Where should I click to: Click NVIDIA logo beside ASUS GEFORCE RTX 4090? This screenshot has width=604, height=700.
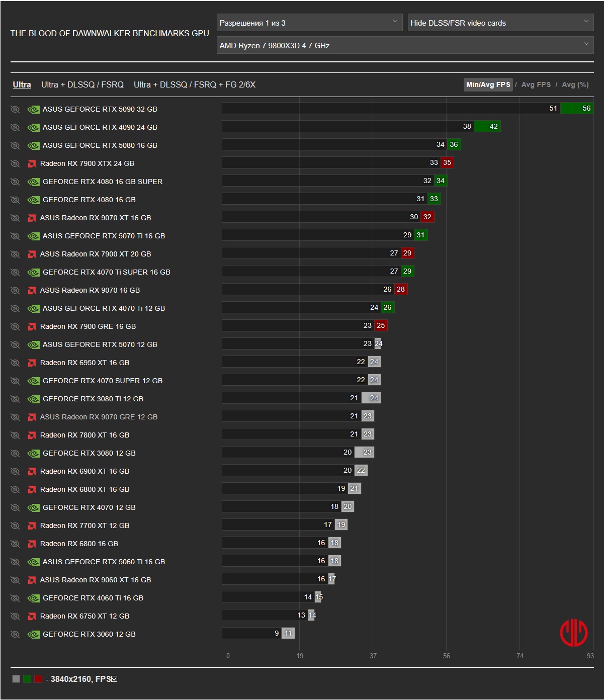[34, 127]
